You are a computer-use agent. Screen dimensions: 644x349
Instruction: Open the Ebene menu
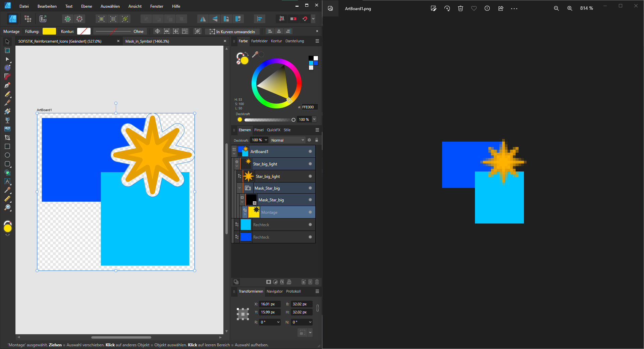[x=87, y=6]
